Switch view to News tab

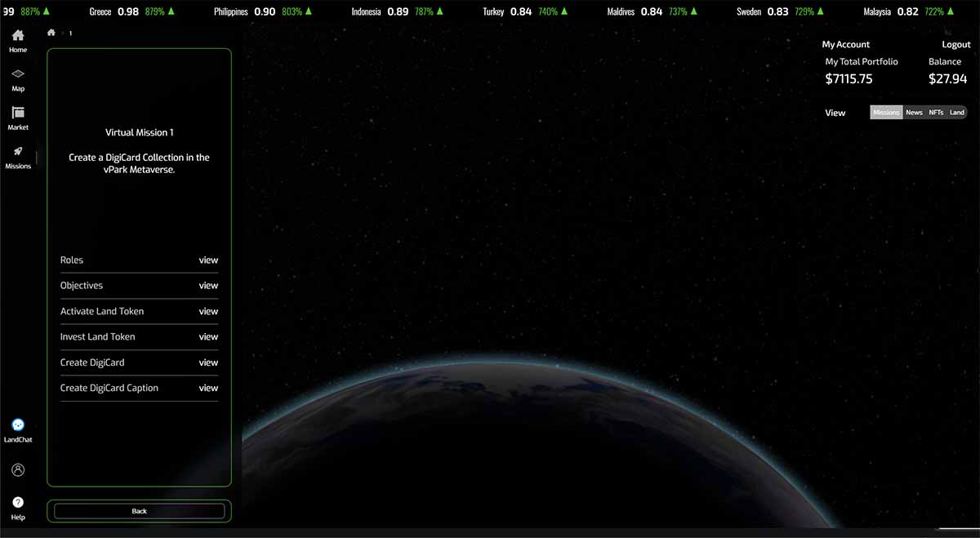pos(914,113)
